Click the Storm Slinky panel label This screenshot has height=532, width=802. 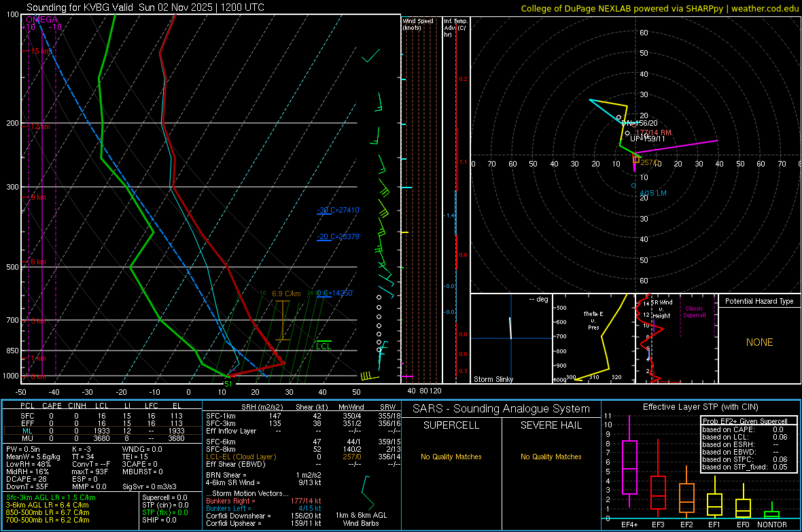[493, 379]
